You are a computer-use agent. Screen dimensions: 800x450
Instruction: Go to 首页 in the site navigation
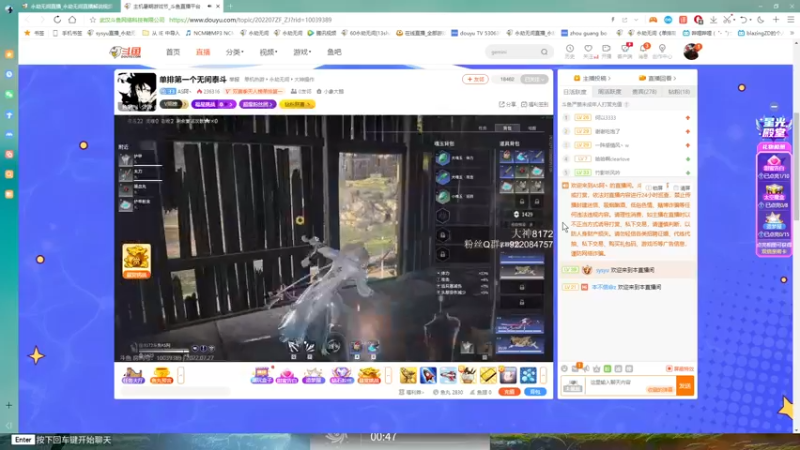(x=173, y=52)
